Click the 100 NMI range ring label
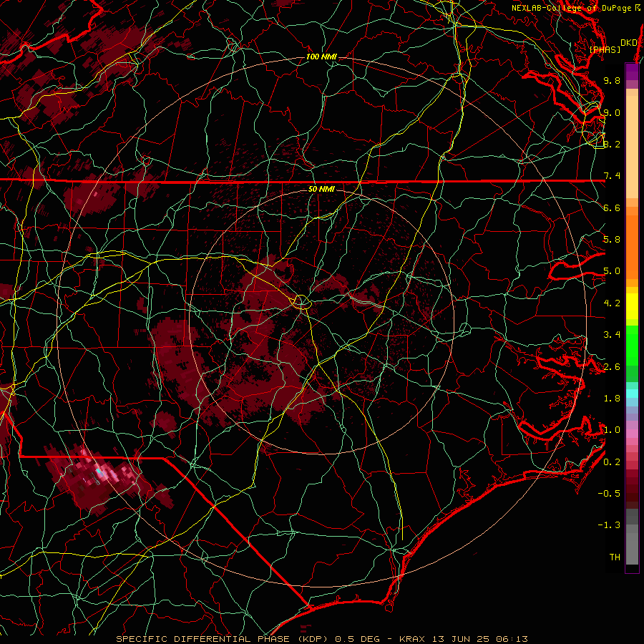Viewport: 644px width, 644px height. 321,57
